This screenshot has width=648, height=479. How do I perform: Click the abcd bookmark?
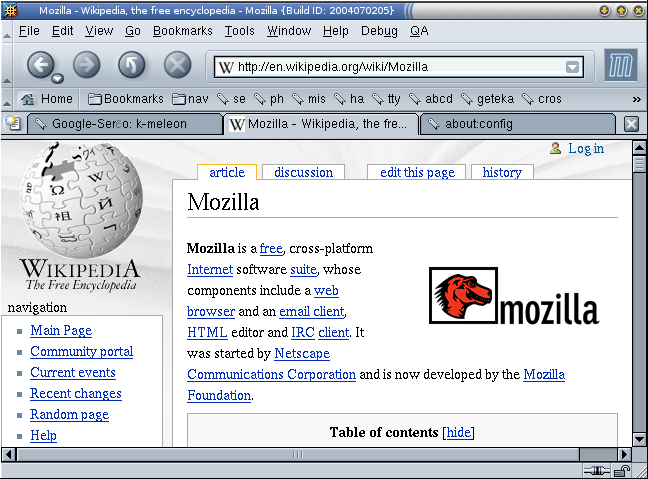tap(431, 99)
